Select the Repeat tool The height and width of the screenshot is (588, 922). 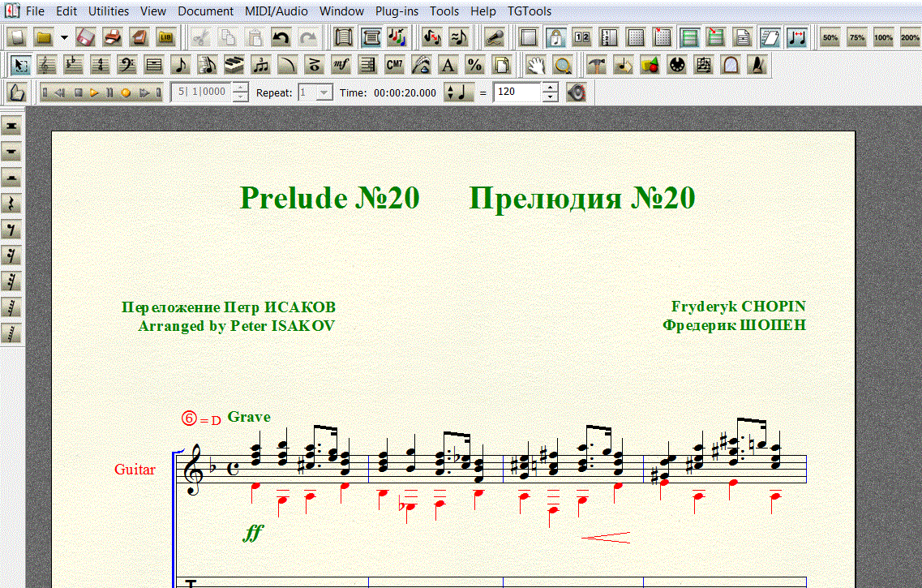[368, 65]
